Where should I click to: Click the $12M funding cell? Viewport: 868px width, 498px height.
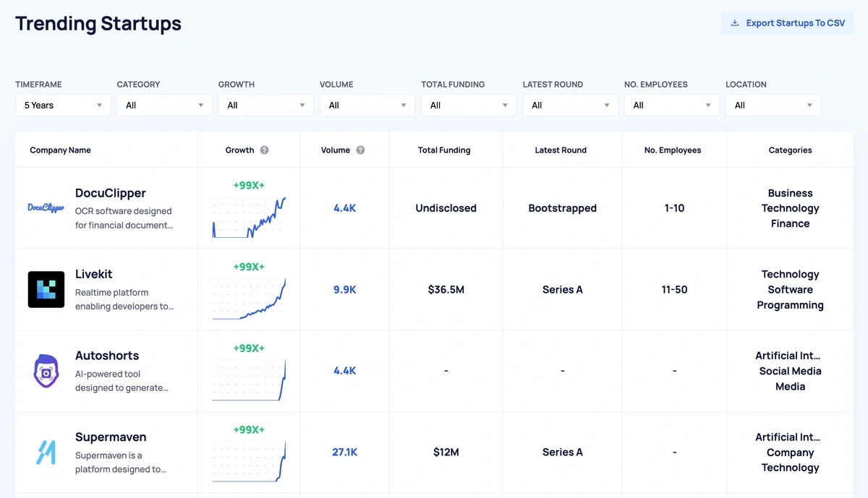(x=446, y=452)
